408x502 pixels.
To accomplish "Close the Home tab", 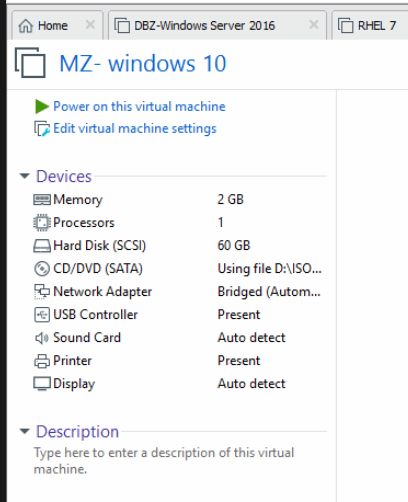I will (90, 25).
